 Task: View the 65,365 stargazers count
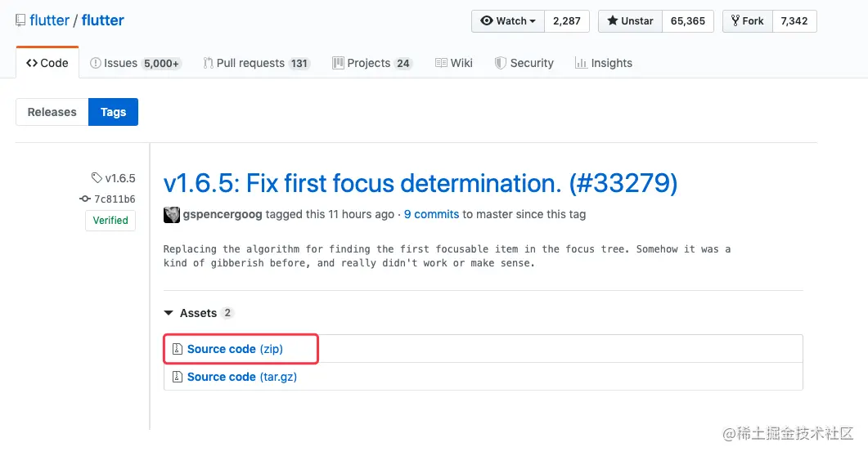pos(687,21)
